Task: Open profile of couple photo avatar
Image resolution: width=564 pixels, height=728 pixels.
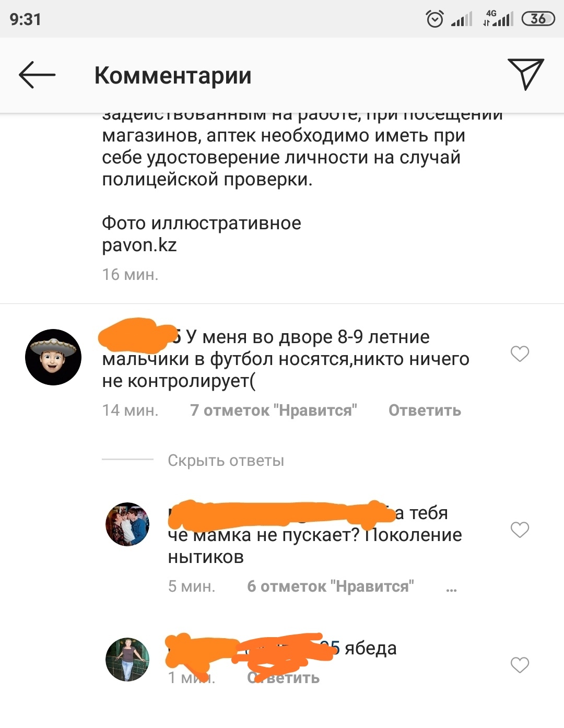Action: [x=127, y=524]
